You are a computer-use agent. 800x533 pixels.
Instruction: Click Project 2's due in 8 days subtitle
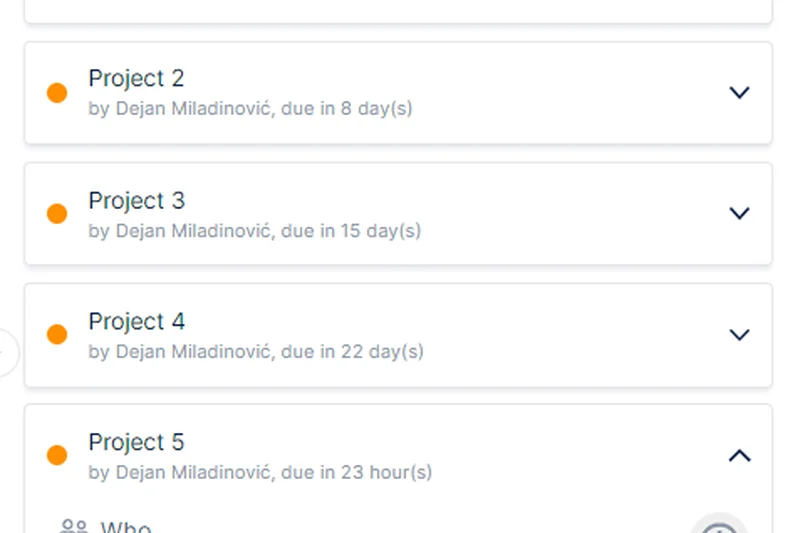click(250, 109)
